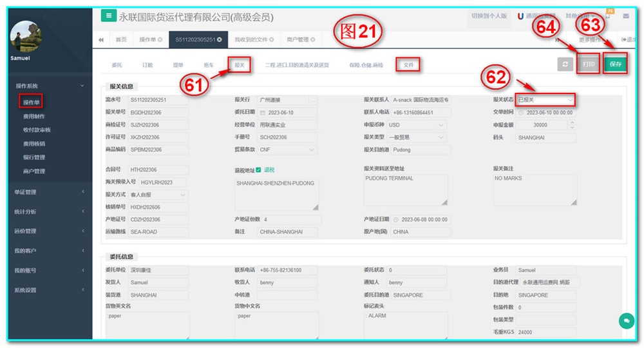Close the 操作单 tab via its x icon

[160, 39]
